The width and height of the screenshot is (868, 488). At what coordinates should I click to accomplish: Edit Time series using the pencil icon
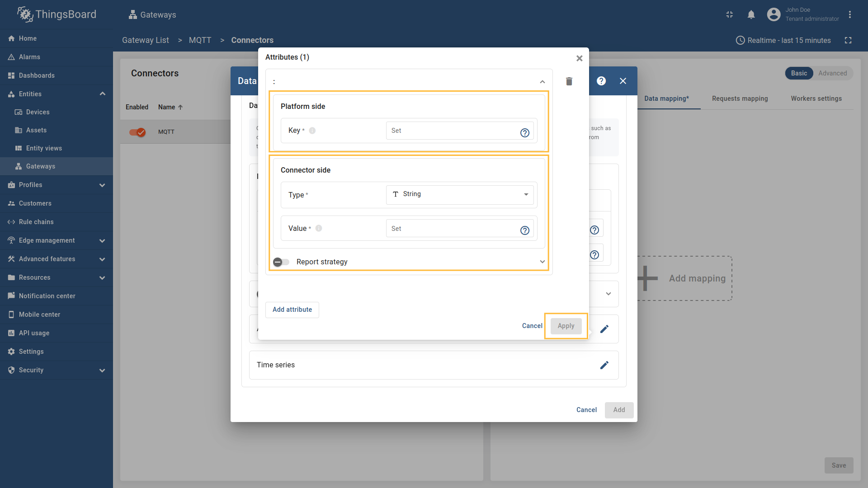pyautogui.click(x=604, y=365)
